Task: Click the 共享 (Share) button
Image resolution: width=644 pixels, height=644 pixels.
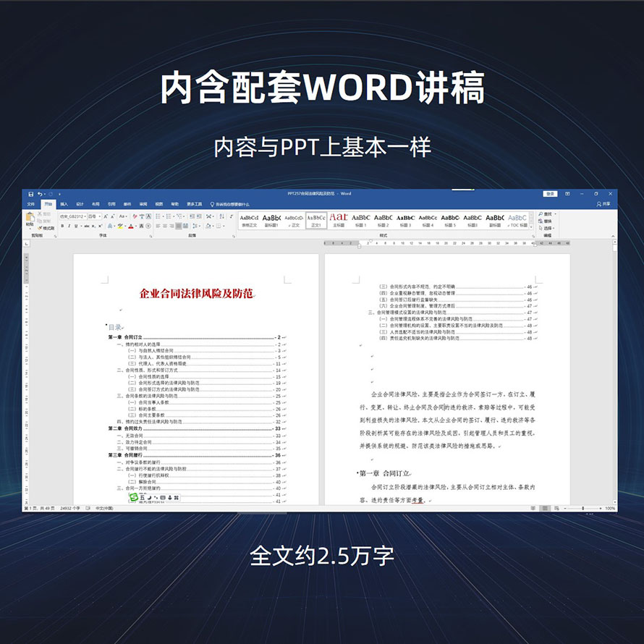Action: point(603,204)
